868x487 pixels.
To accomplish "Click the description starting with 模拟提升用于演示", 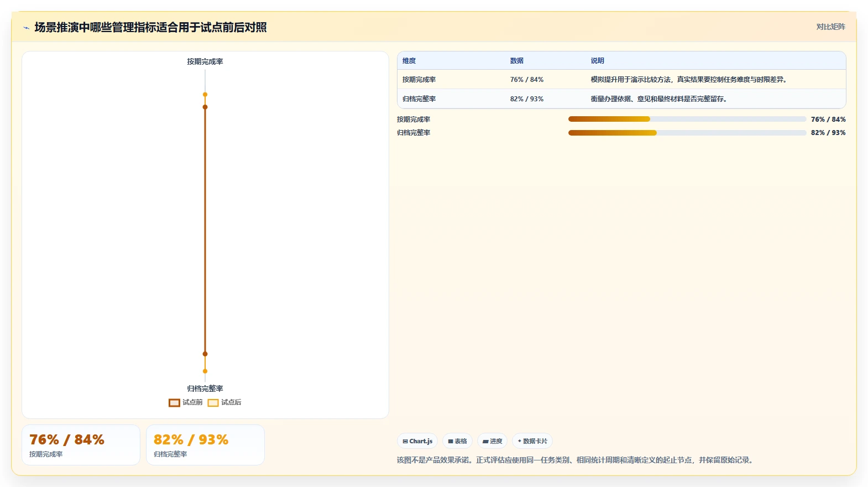I will 689,80.
